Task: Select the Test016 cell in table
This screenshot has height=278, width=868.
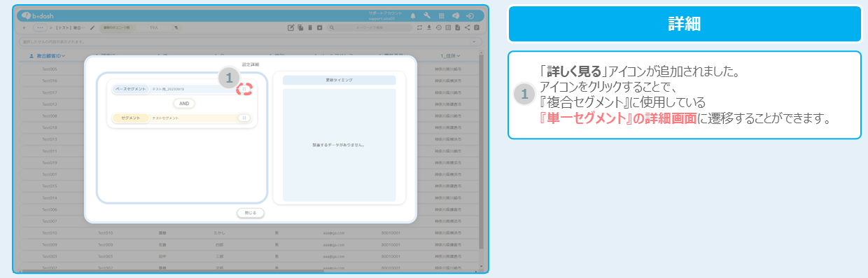Action: coord(49,81)
